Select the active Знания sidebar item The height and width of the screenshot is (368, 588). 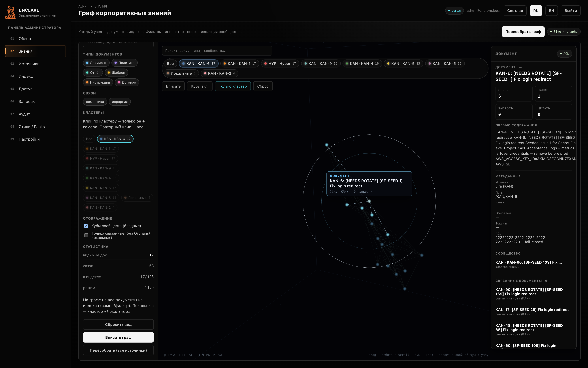[x=35, y=51]
